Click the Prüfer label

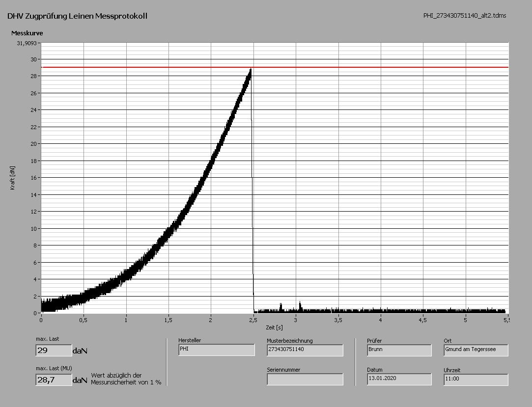click(374, 341)
